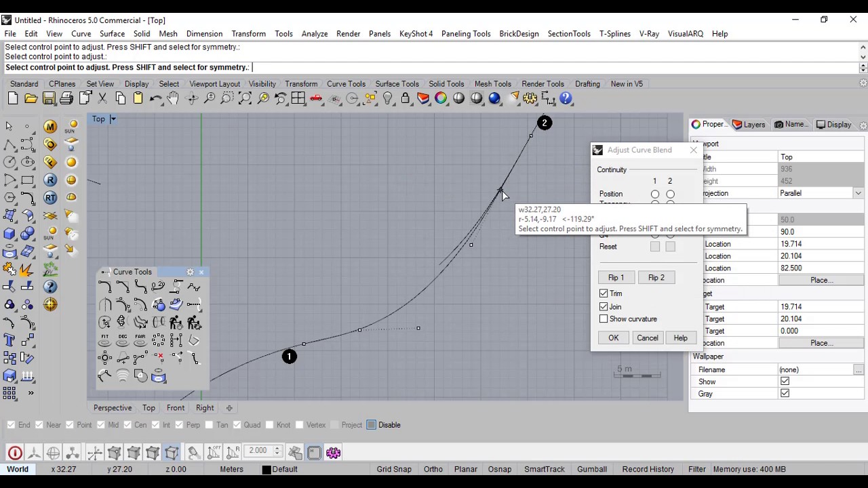Image resolution: width=868 pixels, height=488 pixels.
Task: Switch to the Perspective viewport tab
Action: click(x=113, y=408)
